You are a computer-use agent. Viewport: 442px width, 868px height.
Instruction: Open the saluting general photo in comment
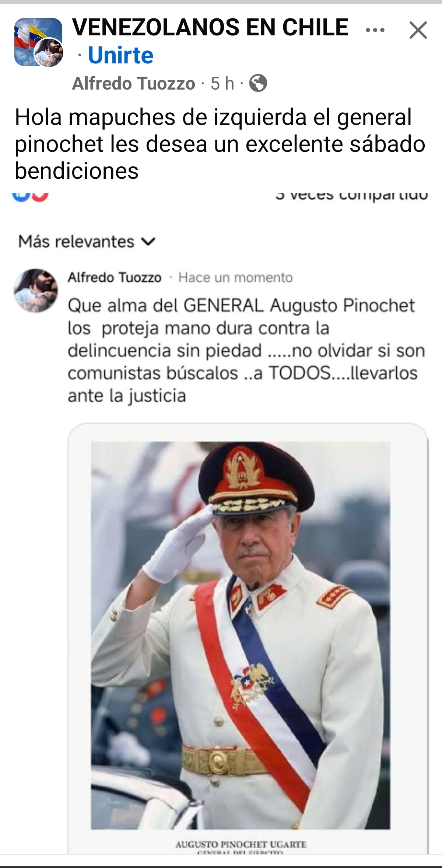(241, 635)
